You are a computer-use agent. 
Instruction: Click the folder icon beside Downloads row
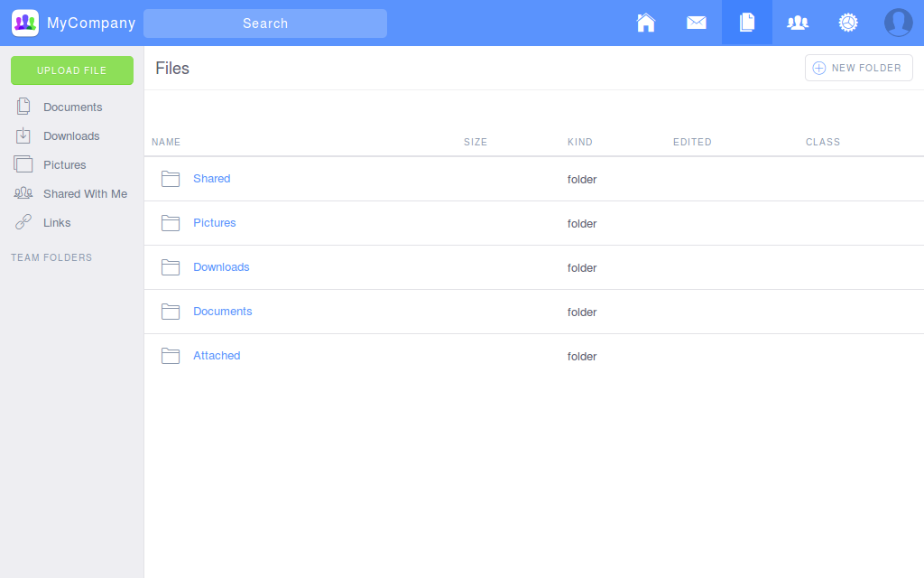point(171,267)
